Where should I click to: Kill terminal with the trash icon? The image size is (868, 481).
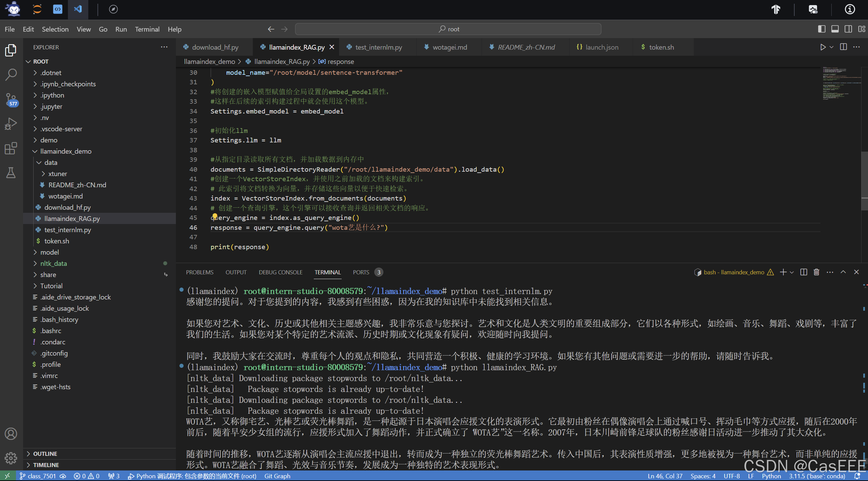(x=816, y=272)
